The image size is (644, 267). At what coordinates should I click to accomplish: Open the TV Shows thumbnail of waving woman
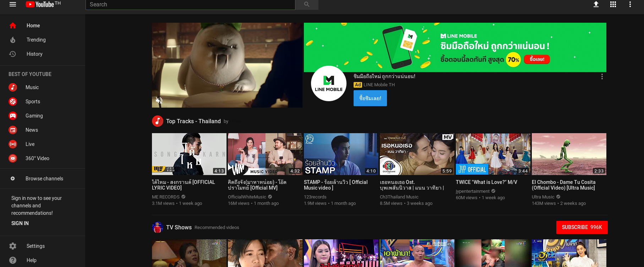[569, 253]
